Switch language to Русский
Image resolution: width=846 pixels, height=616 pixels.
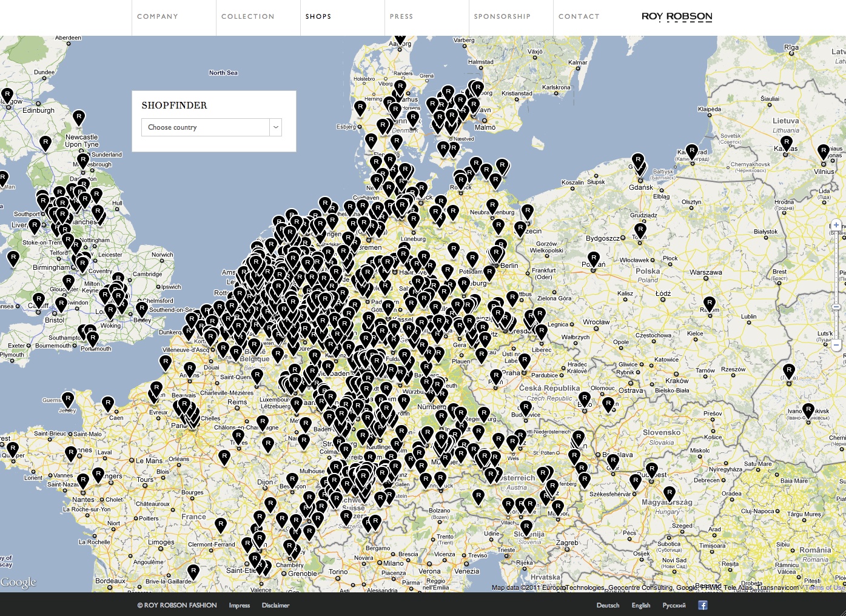point(674,605)
